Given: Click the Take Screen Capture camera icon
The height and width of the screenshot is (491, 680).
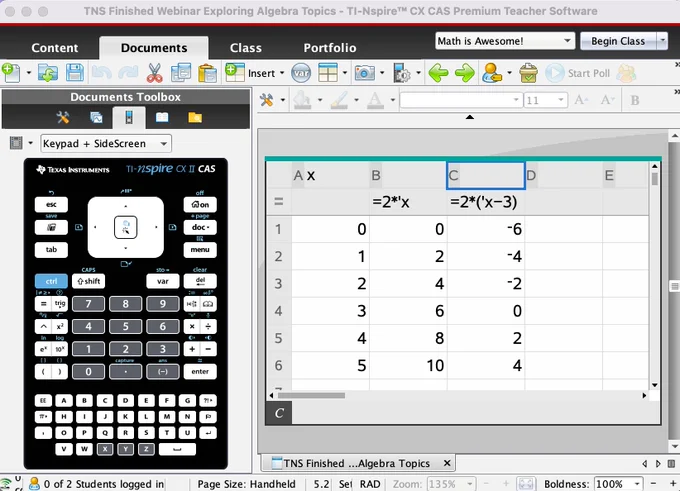Looking at the screenshot, I should click(365, 72).
